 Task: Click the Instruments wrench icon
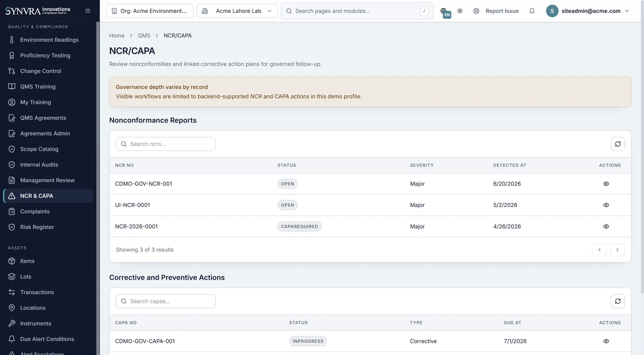(x=12, y=324)
